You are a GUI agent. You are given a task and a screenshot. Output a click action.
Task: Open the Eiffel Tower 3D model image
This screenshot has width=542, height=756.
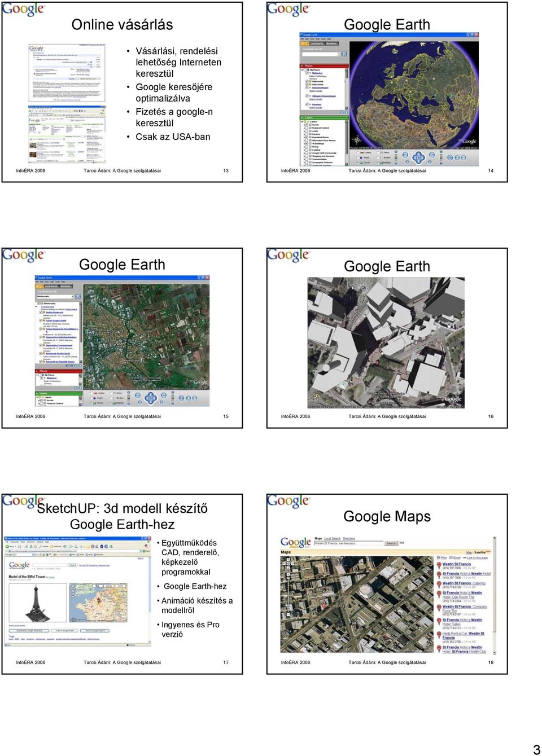pyautogui.click(x=38, y=603)
